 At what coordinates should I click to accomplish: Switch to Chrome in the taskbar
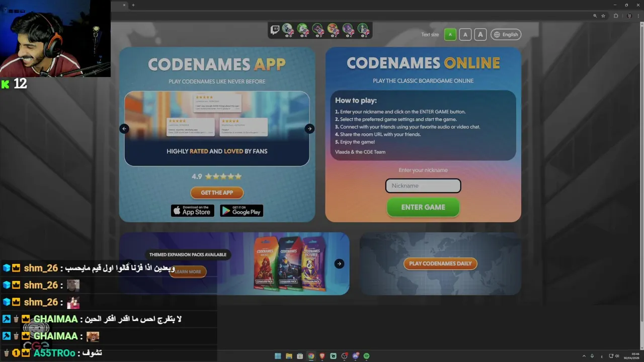point(311,356)
